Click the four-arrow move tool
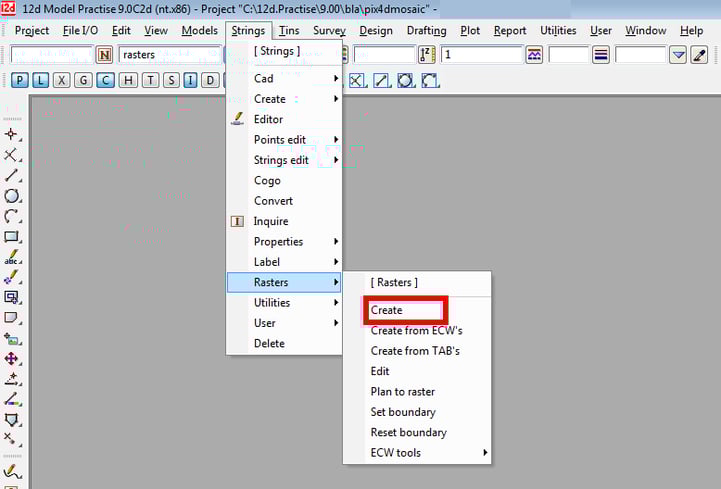Screen dimensions: 721x489 click(12, 359)
